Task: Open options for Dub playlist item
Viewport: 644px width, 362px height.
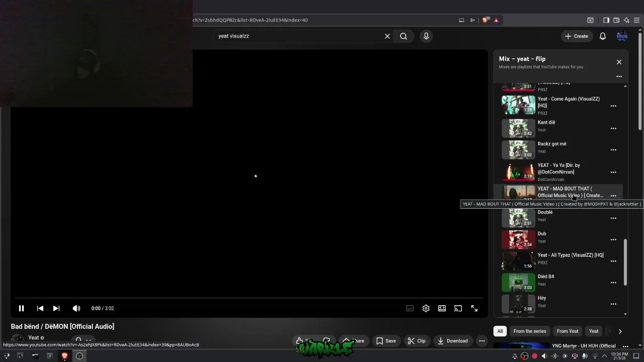Action: click(x=613, y=240)
